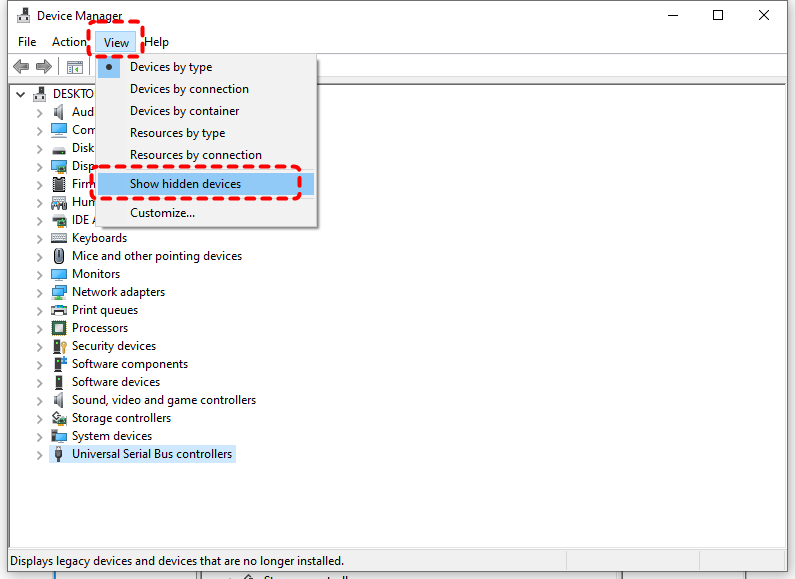Click the Monitors category icon

[59, 274]
